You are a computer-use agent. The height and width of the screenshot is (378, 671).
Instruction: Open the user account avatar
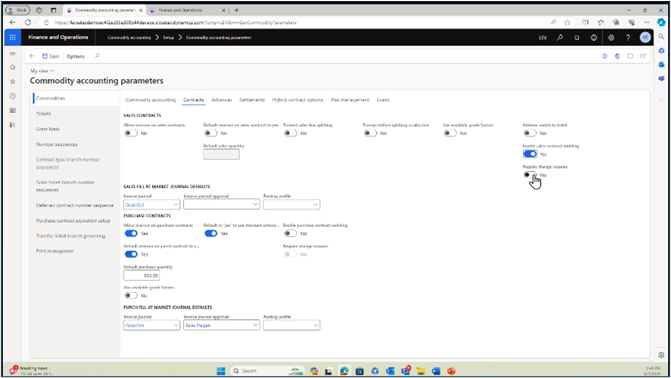point(645,38)
